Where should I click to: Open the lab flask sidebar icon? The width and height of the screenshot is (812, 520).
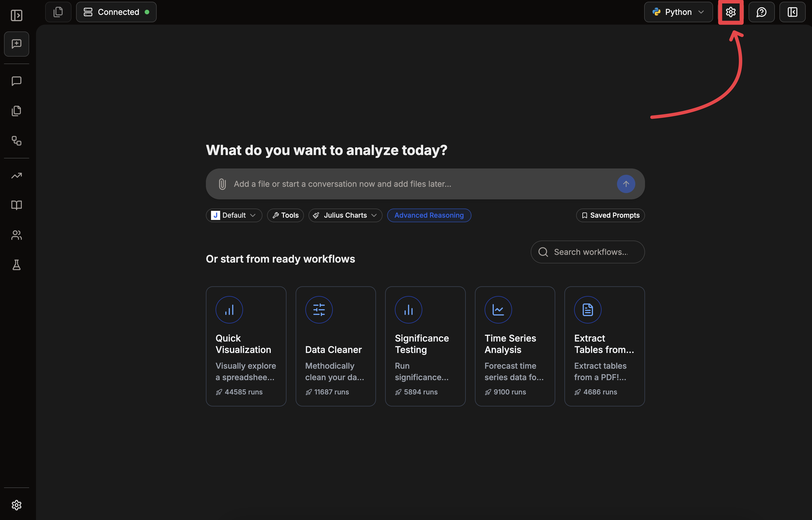(16, 265)
